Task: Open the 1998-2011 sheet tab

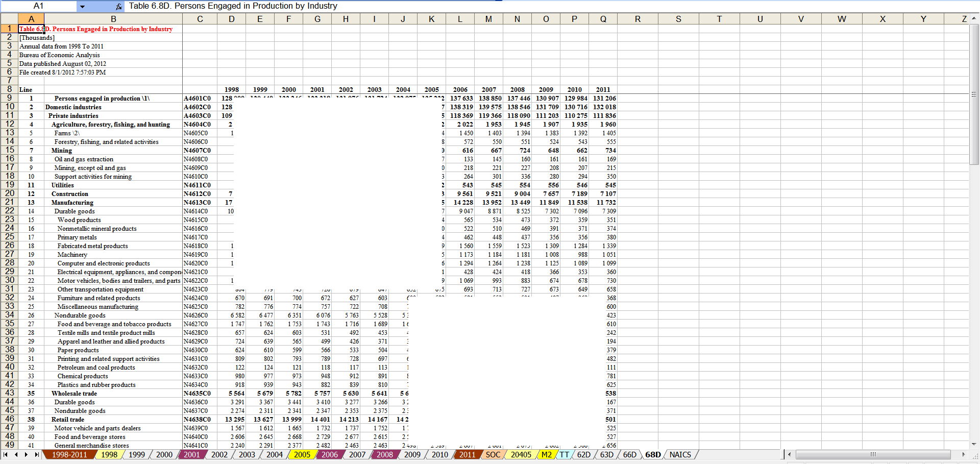Action: point(69,454)
